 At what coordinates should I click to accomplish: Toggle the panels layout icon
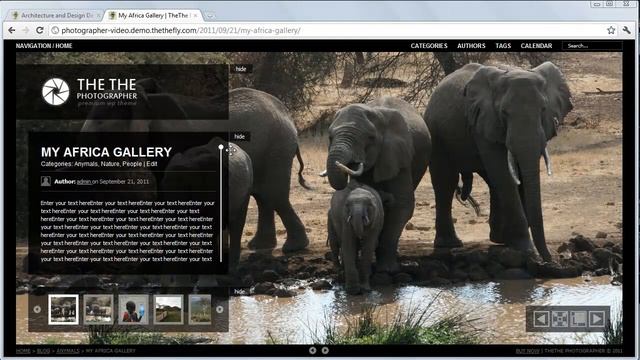click(x=578, y=319)
